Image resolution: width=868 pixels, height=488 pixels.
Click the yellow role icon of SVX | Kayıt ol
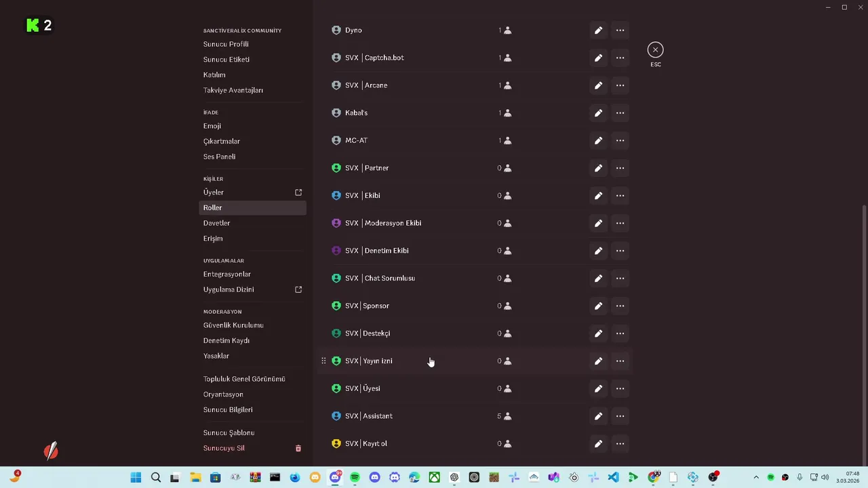coord(336,444)
